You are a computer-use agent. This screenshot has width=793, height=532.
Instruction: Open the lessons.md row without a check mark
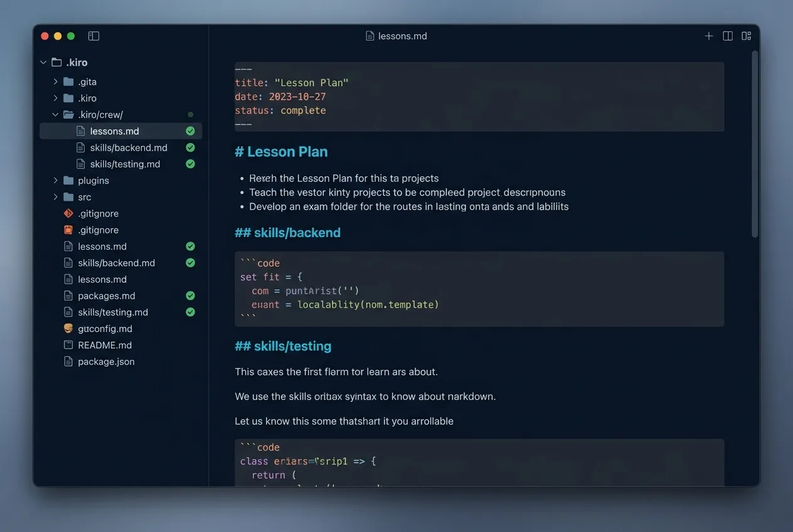pos(102,279)
